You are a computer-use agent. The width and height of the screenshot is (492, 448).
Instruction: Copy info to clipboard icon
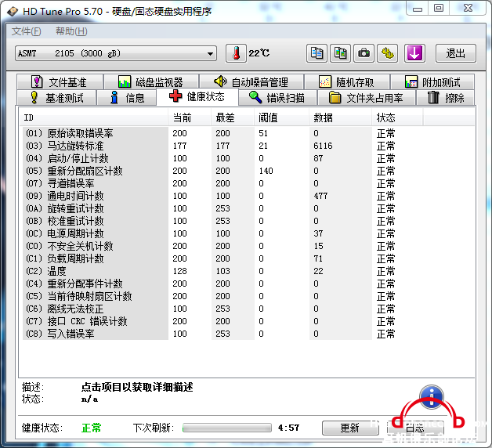tap(317, 53)
